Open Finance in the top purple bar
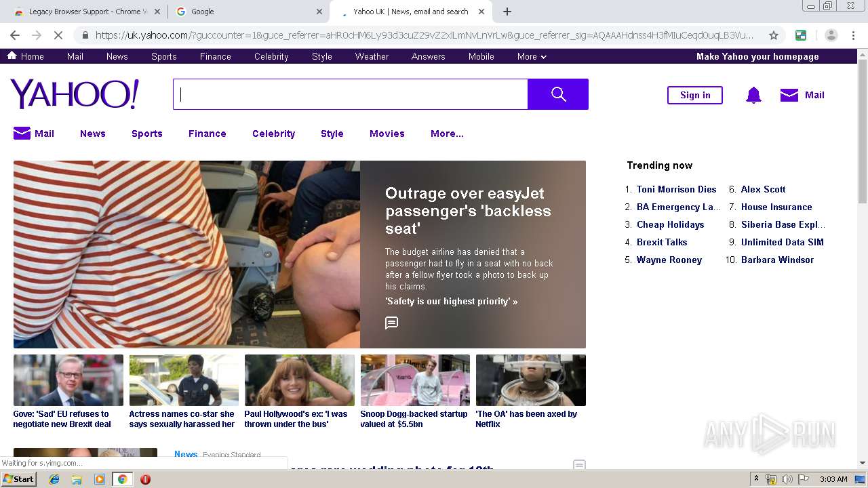The image size is (868, 488). [x=216, y=56]
